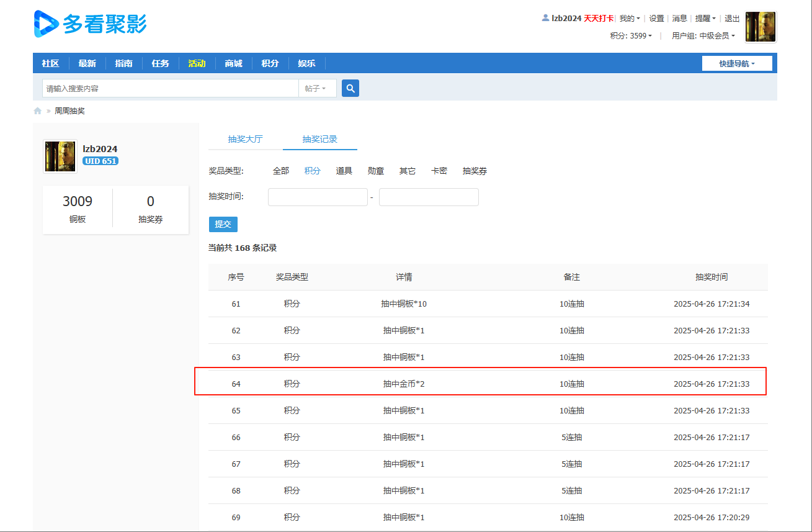Go to 活动 in navigation bar
This screenshot has height=532, width=812.
197,63
